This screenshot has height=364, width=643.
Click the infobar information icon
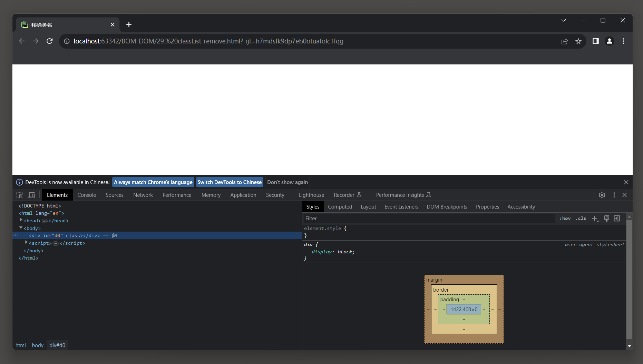click(x=19, y=182)
